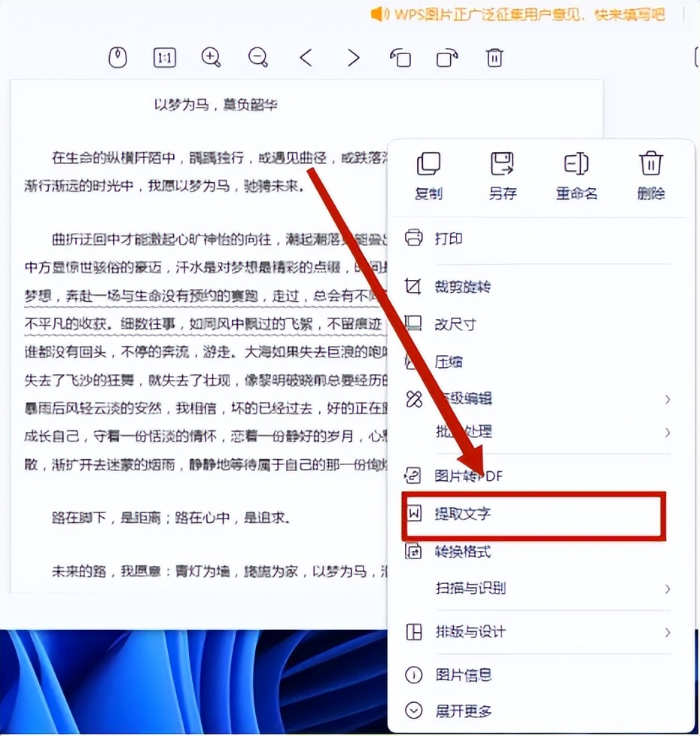Go to the previous image using the left arrow
Screen dimensions: 700x736
coord(306,57)
